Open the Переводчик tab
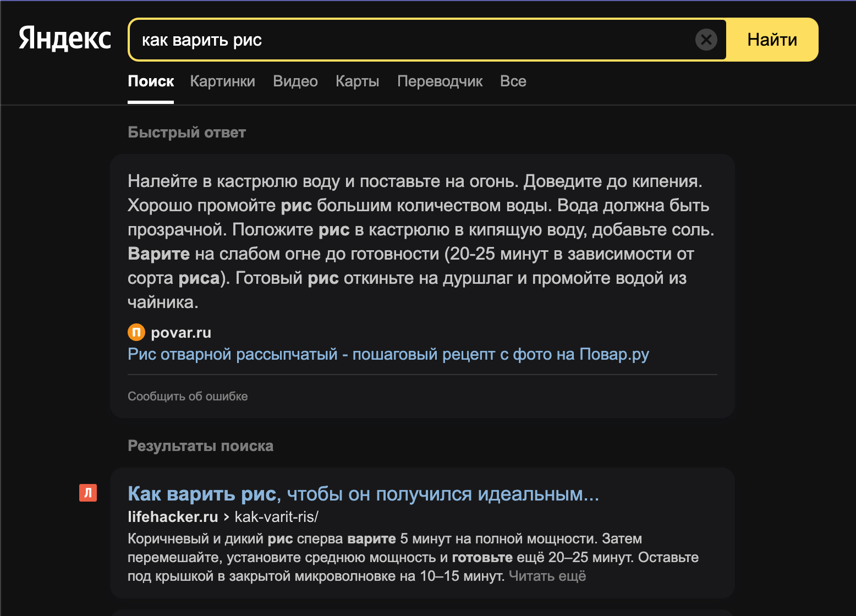 pyautogui.click(x=440, y=81)
